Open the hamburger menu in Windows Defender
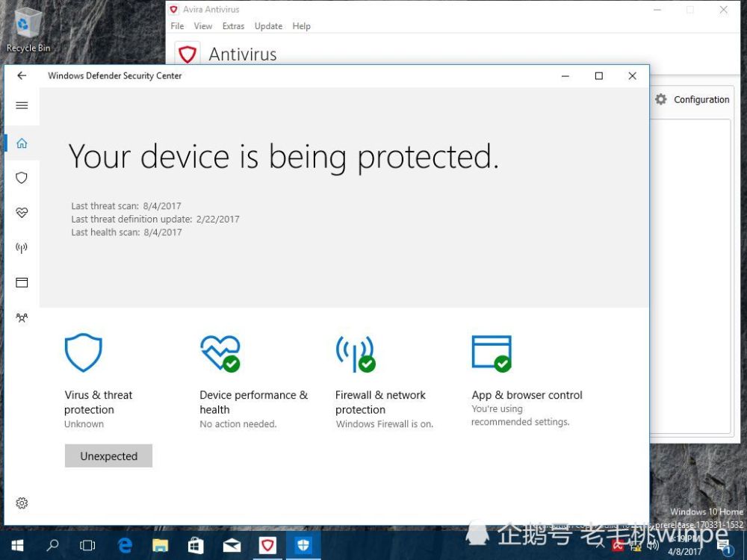 22,106
